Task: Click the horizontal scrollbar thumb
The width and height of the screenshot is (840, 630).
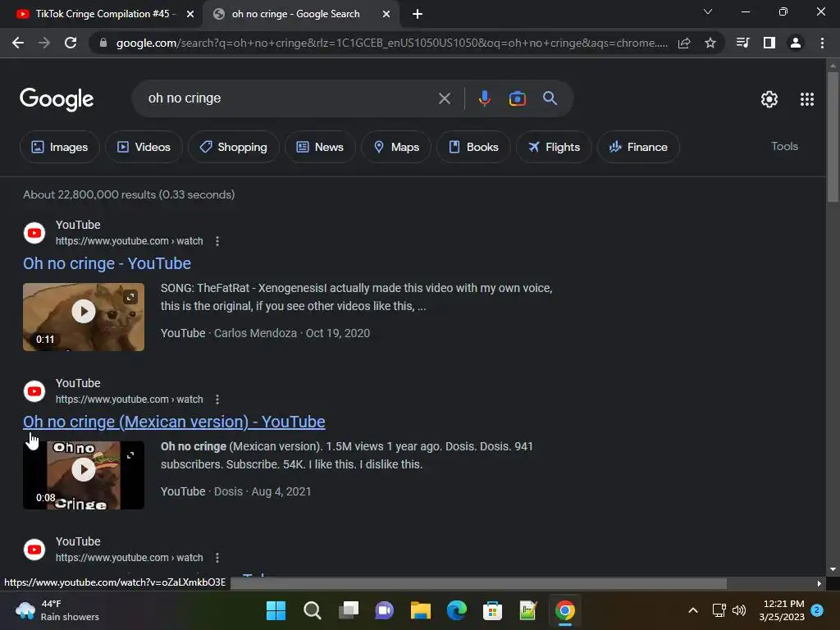Action: click(x=478, y=583)
